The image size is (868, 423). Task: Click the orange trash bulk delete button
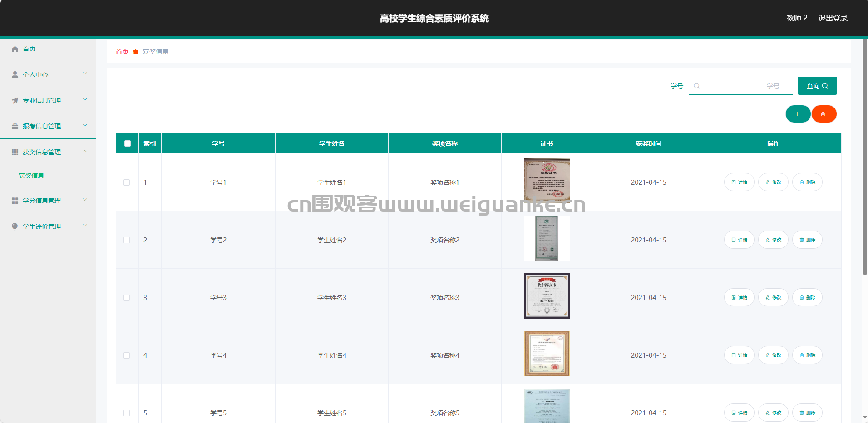(x=824, y=114)
